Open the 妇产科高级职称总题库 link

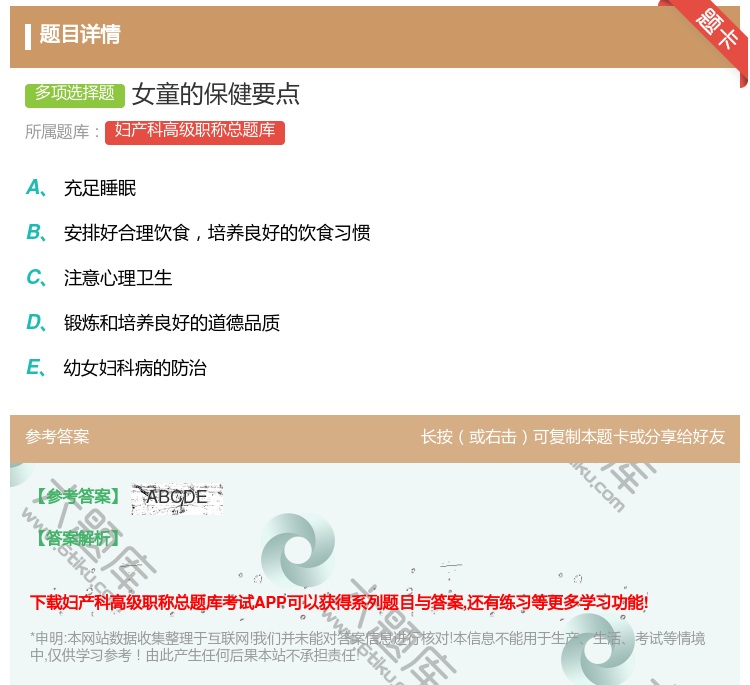[x=195, y=132]
